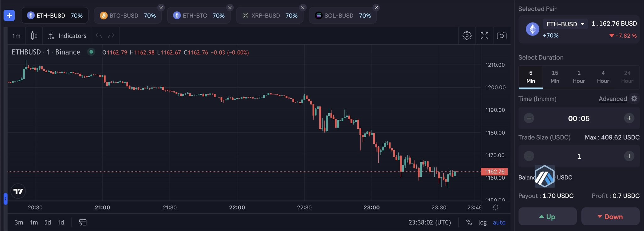Click the undo arrow in the chart toolbar
This screenshot has width=644, height=231.
(99, 35)
